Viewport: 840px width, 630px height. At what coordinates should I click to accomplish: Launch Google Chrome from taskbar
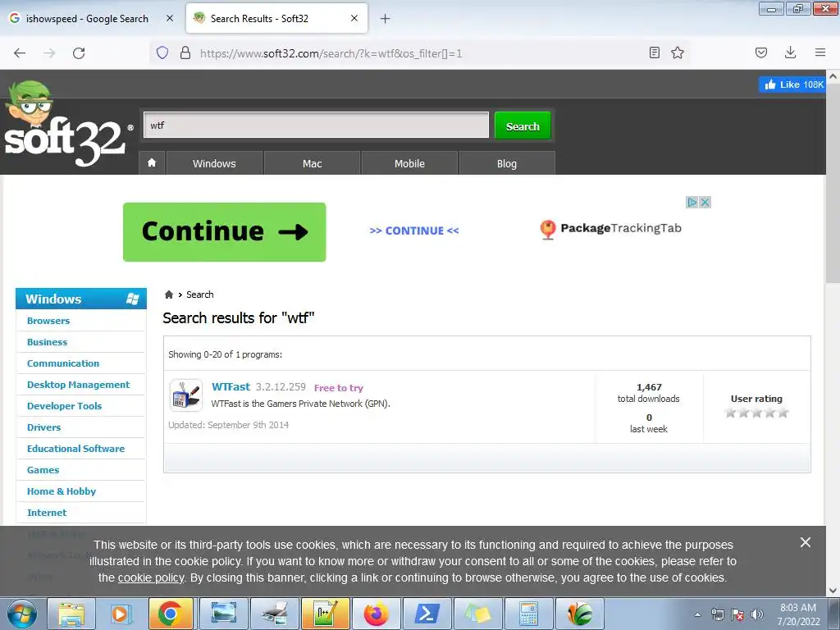pos(171,614)
